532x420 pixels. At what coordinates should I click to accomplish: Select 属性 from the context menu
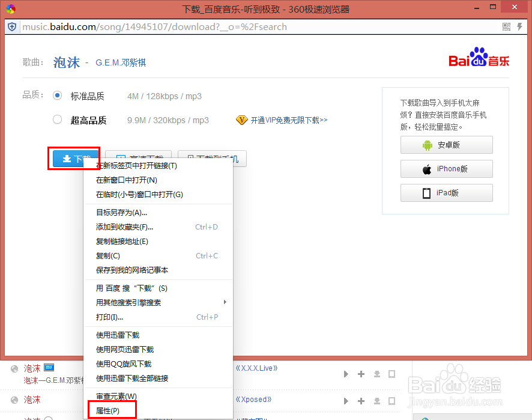pos(112,409)
